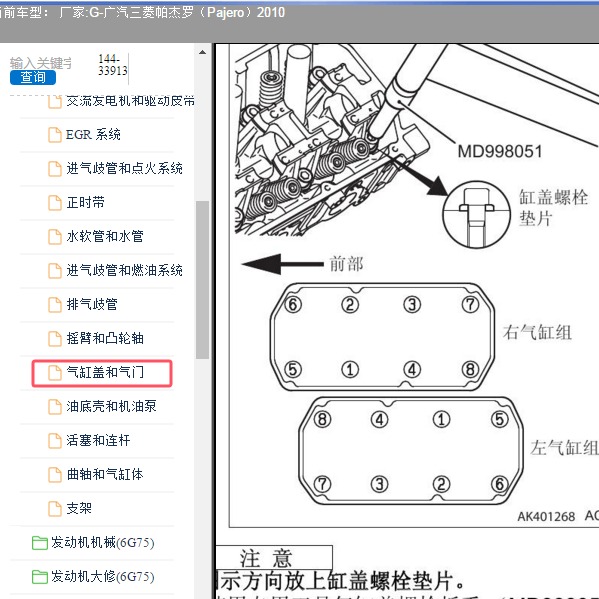The width and height of the screenshot is (599, 599).
Task: Click document icon beside EGR 系统
Action: [55, 135]
